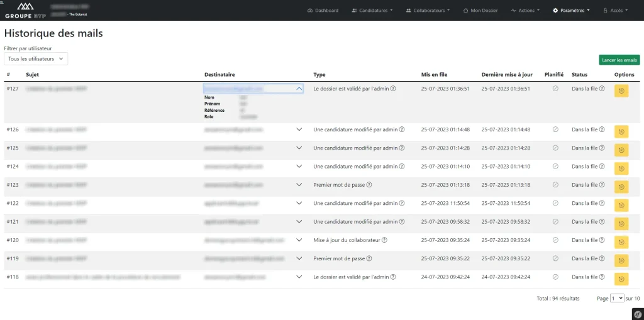
Task: Click help icon beside Premier mot de passe in row #123
Action: [369, 185]
